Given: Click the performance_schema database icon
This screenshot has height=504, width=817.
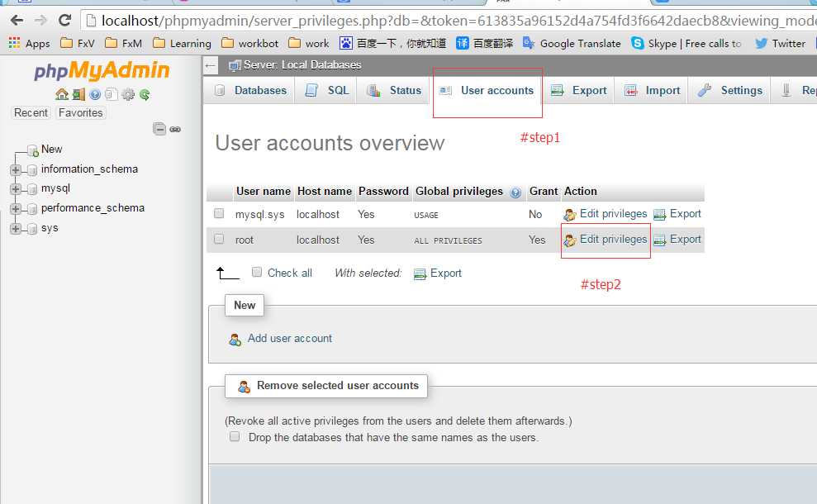Looking at the screenshot, I should coord(32,209).
